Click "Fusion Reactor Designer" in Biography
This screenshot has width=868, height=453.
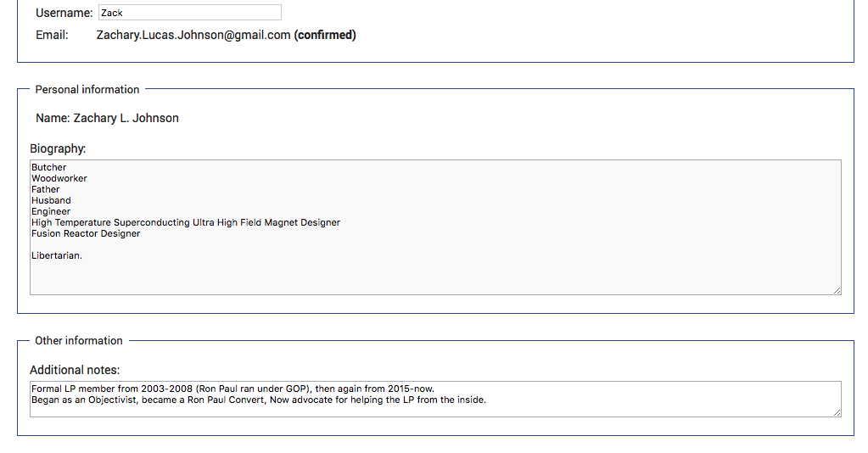pyautogui.click(x=86, y=234)
